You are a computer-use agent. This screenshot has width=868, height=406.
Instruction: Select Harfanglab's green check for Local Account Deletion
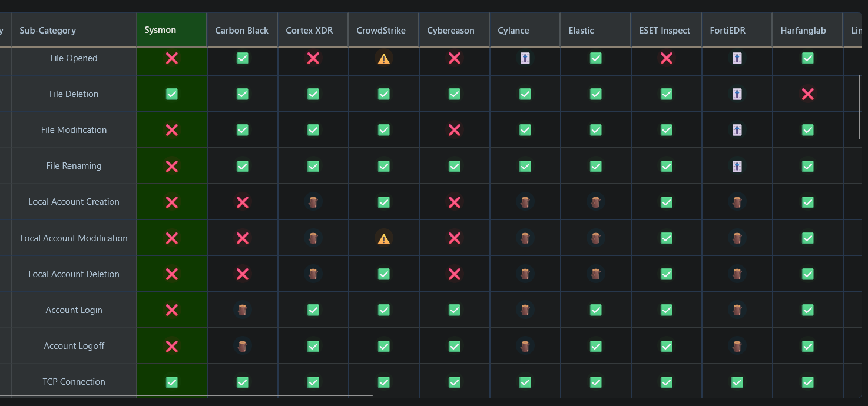click(x=808, y=274)
